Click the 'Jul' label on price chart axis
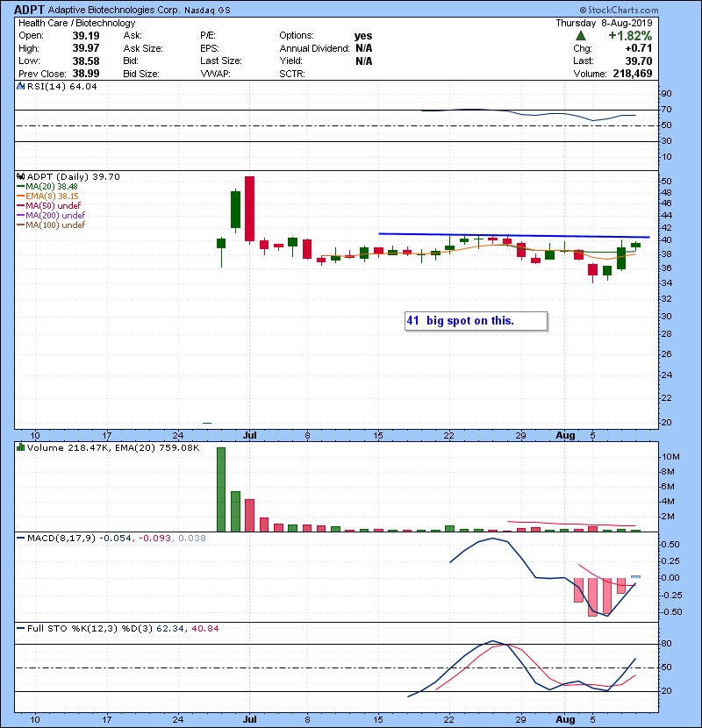Image resolution: width=702 pixels, height=728 pixels. pyautogui.click(x=250, y=435)
